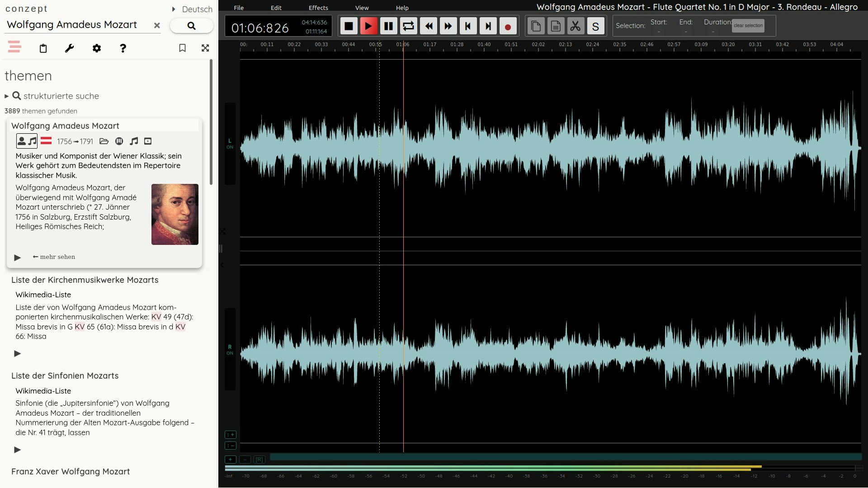Click the first KV highlighted link
Viewport: 868px width, 488px height.
point(156,317)
